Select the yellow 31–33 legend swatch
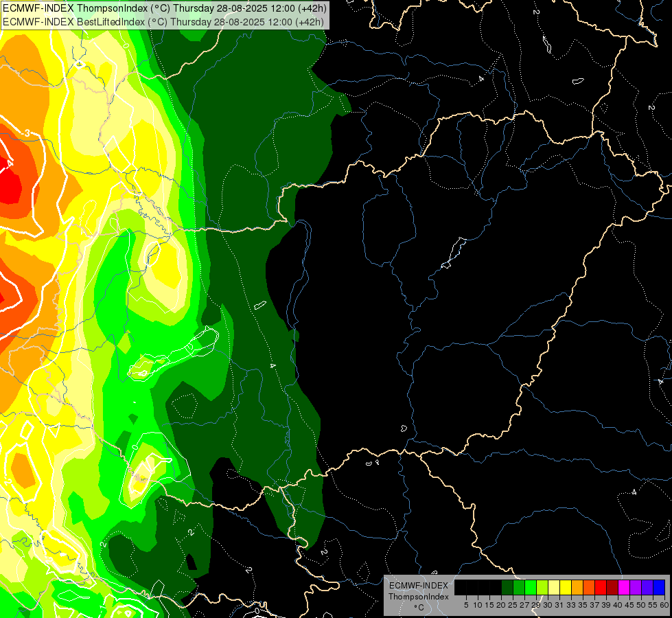The image size is (672, 618). coord(566,587)
